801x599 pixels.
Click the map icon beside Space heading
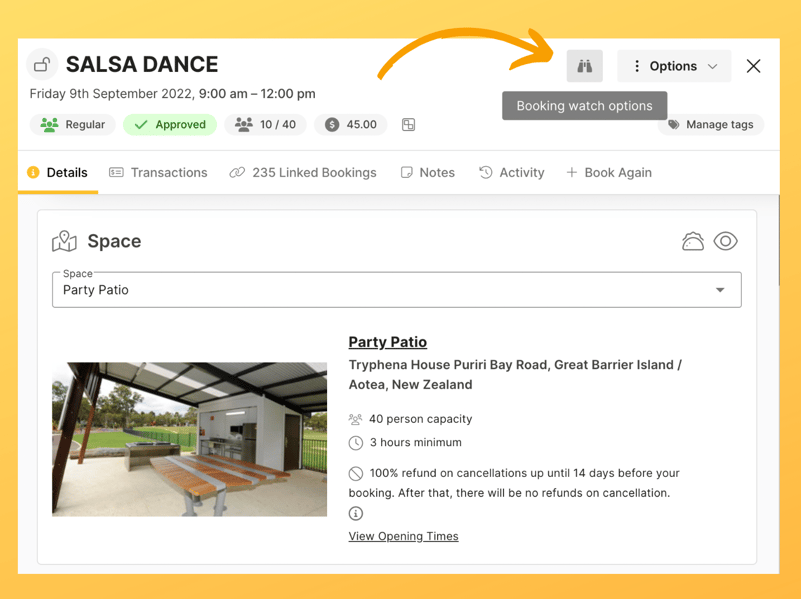click(x=64, y=241)
